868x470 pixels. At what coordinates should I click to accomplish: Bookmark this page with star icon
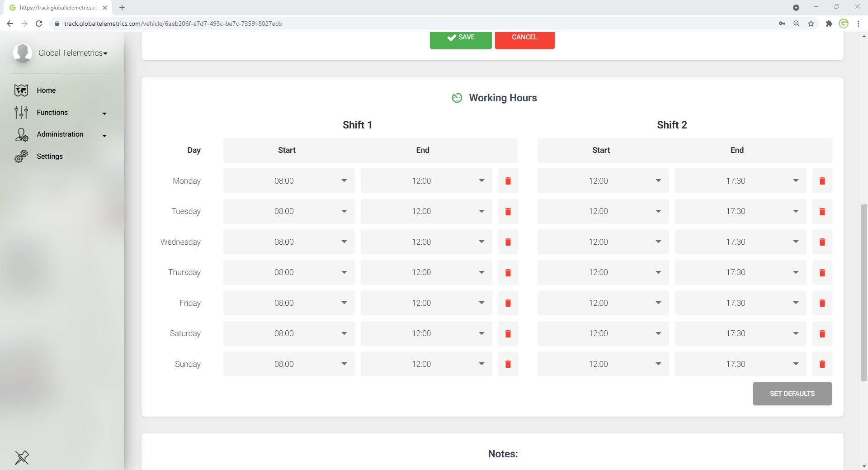(811, 24)
